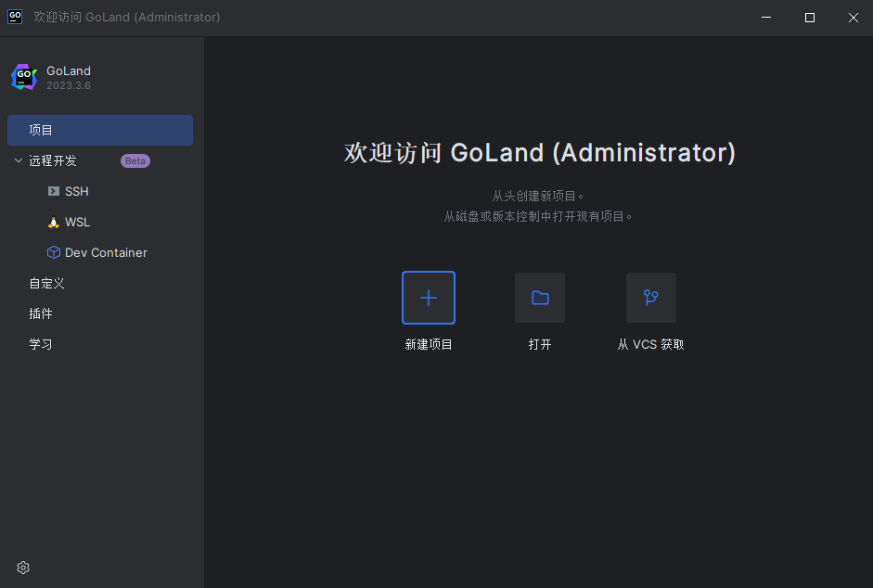Click the GoLand icon in the title bar
Image resolution: width=873 pixels, height=588 pixels.
pyautogui.click(x=15, y=17)
